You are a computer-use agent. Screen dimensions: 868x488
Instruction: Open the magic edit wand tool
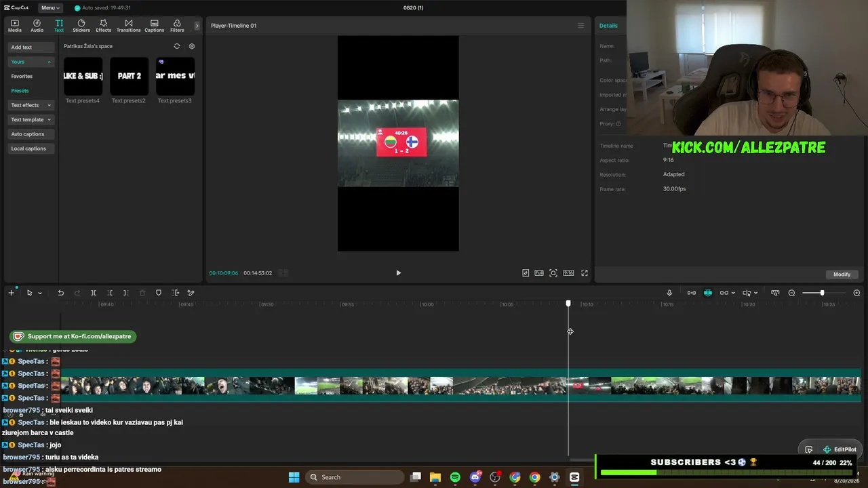(x=191, y=293)
